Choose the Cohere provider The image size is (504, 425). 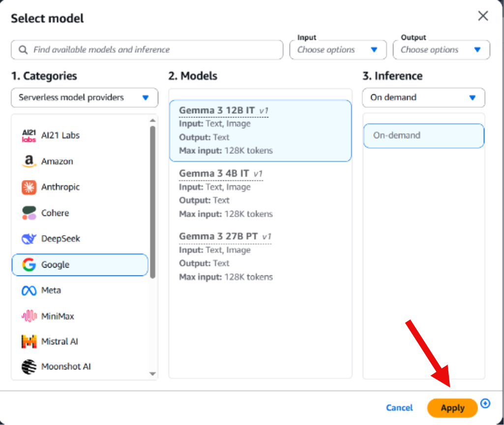coord(80,213)
